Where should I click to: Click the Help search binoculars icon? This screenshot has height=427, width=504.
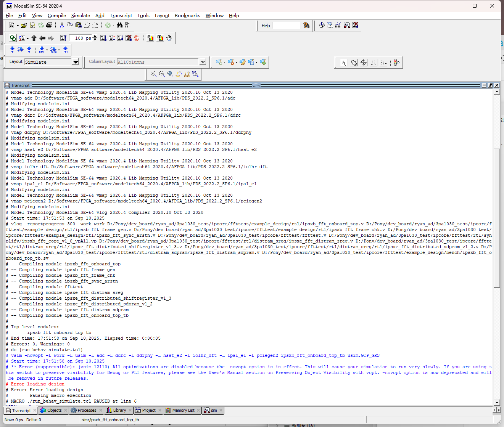[x=306, y=25]
